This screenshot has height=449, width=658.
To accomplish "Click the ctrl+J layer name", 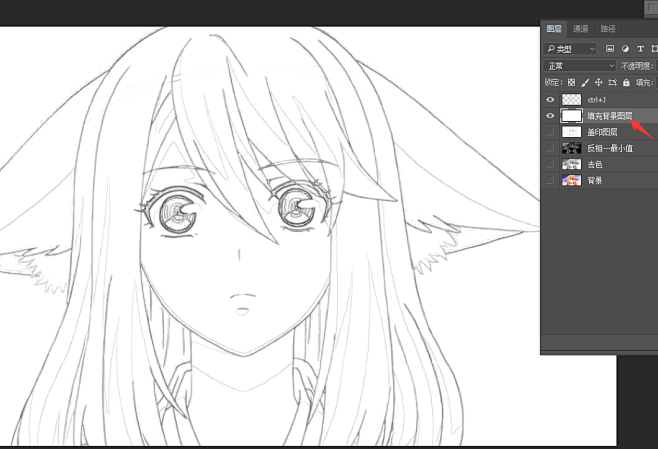I will [596, 100].
